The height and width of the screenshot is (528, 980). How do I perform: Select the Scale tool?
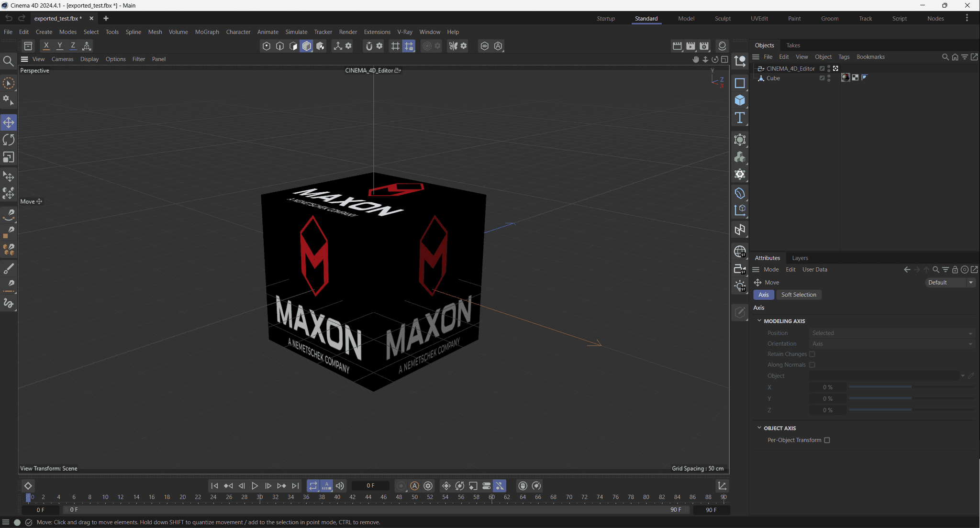(x=9, y=157)
